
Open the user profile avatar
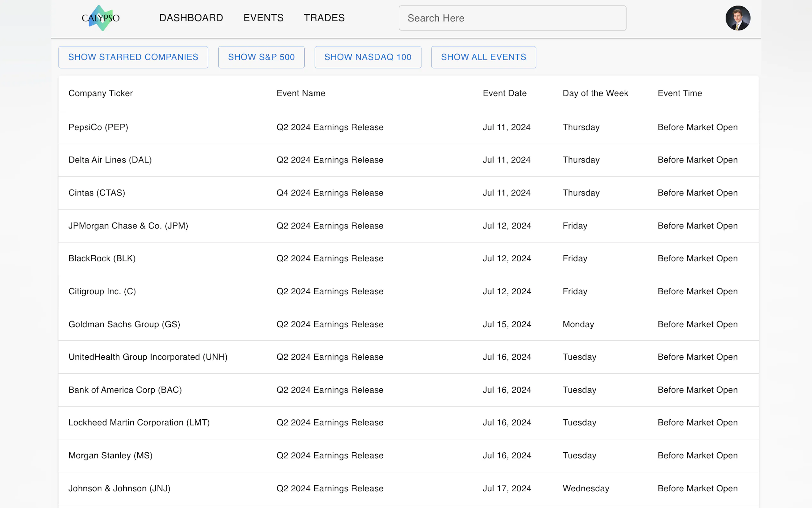pyautogui.click(x=738, y=18)
